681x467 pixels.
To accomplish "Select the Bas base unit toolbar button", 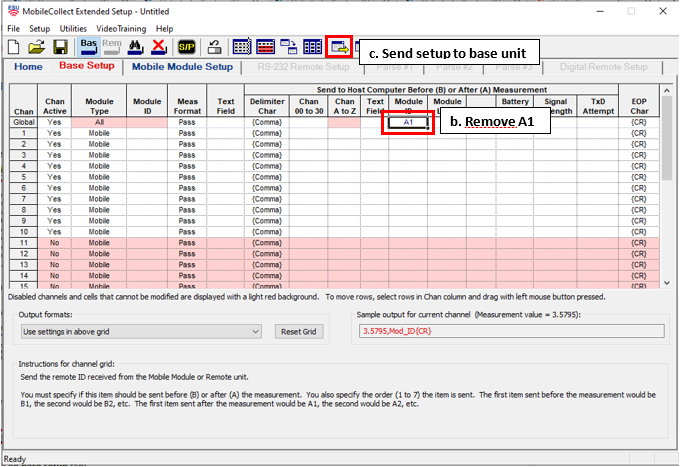I will tap(88, 46).
